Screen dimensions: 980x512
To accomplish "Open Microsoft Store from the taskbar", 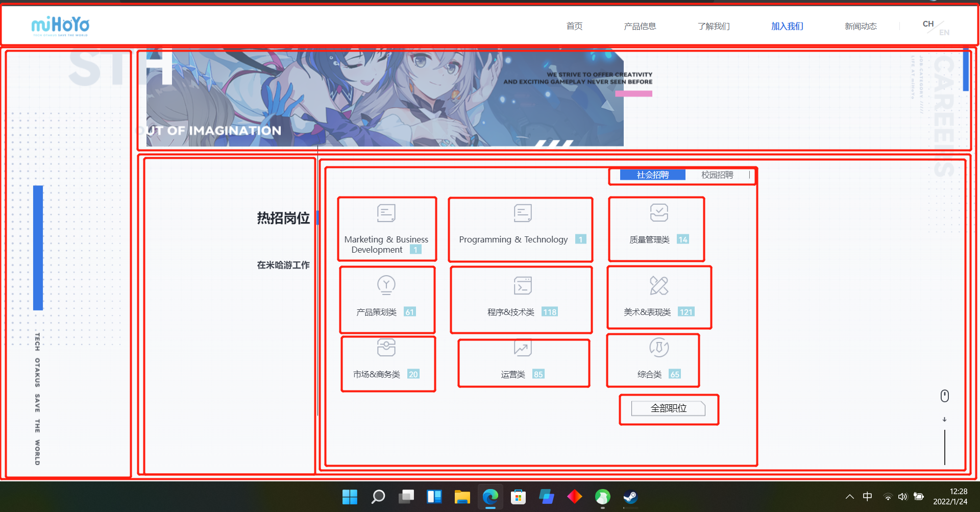I will [519, 497].
